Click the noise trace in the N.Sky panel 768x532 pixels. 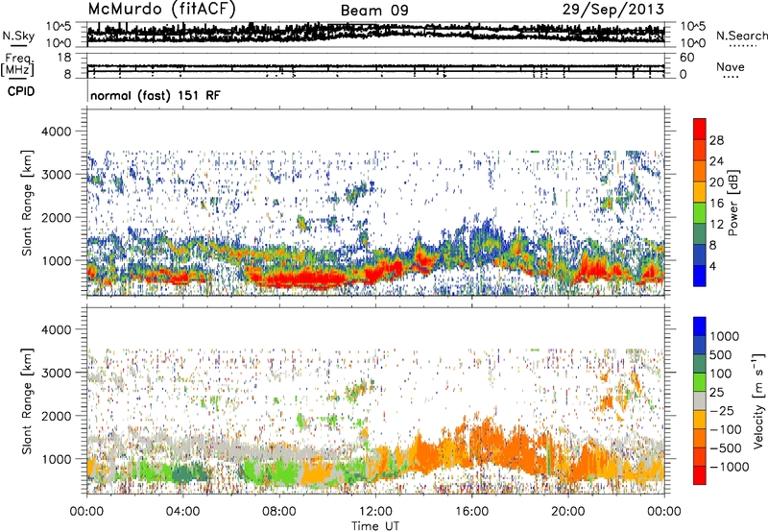[375, 34]
